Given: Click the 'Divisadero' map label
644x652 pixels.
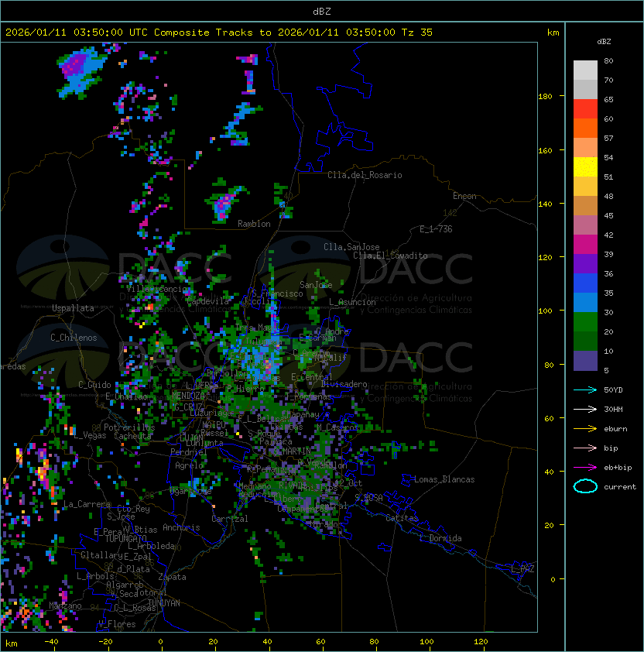Looking at the screenshot, I should (x=344, y=384).
